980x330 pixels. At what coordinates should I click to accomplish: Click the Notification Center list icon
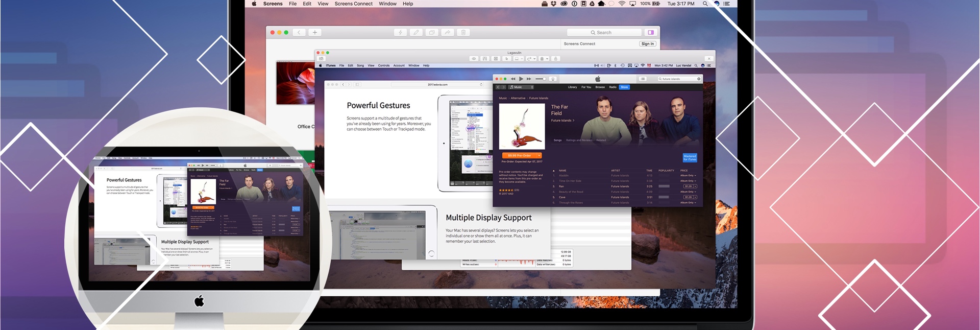726,4
